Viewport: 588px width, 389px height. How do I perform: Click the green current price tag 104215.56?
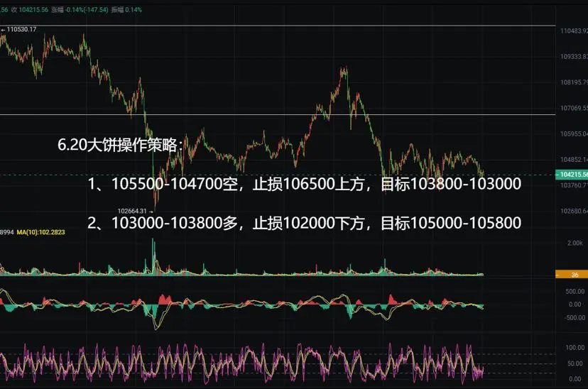pos(572,174)
